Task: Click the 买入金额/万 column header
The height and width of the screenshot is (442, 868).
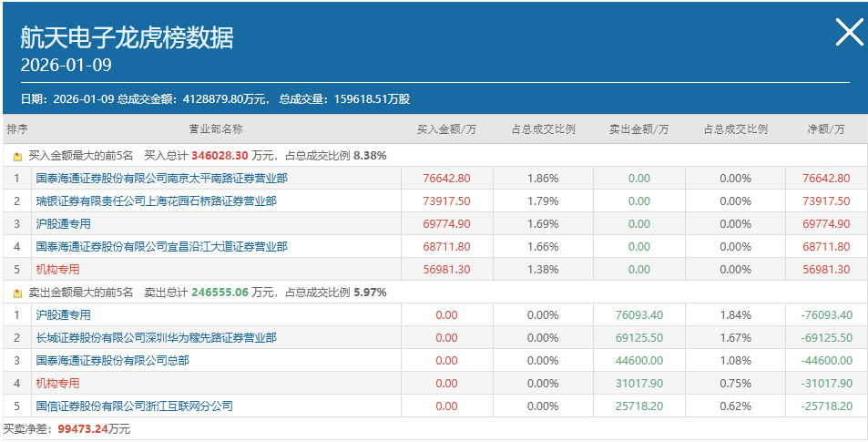Action: click(x=446, y=129)
